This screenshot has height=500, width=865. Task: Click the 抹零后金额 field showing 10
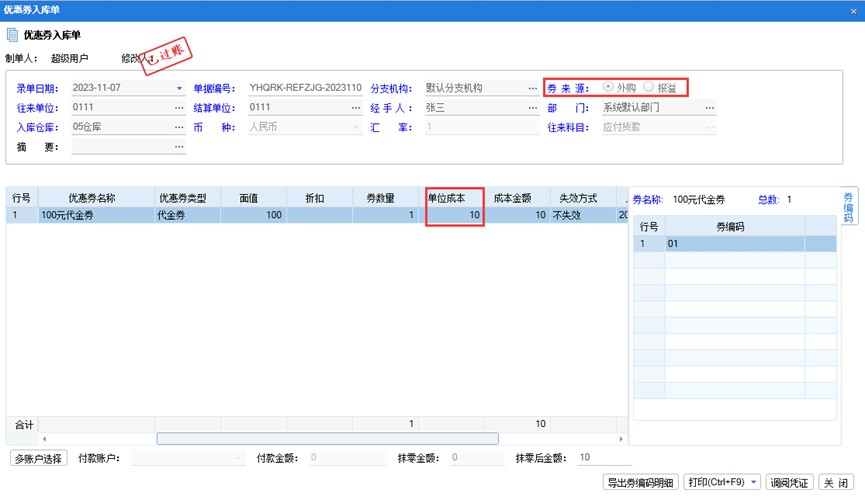pyautogui.click(x=605, y=458)
